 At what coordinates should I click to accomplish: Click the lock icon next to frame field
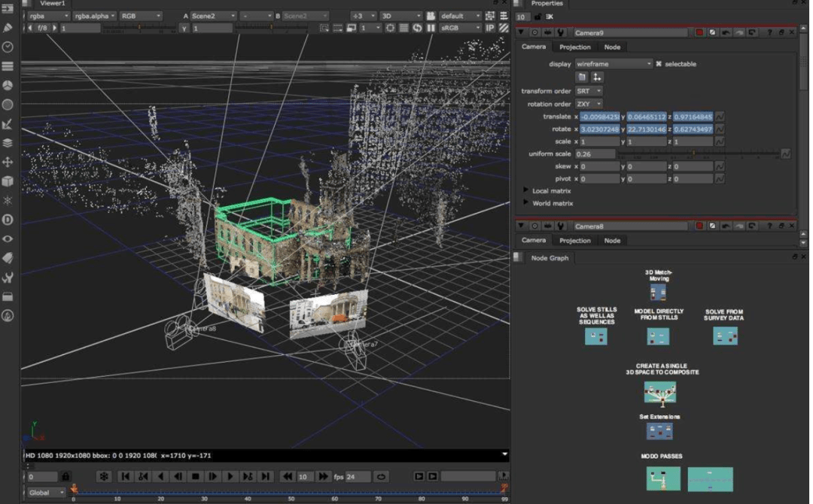65,477
